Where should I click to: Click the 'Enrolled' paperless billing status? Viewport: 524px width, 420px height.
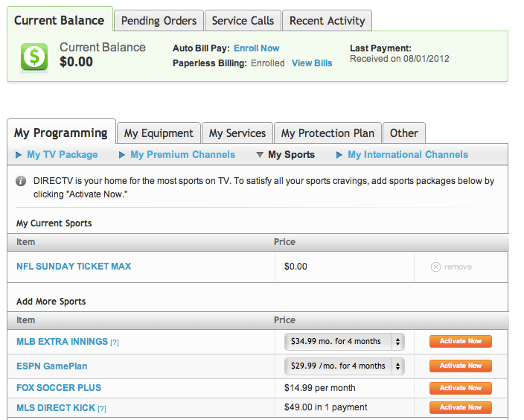[x=268, y=63]
